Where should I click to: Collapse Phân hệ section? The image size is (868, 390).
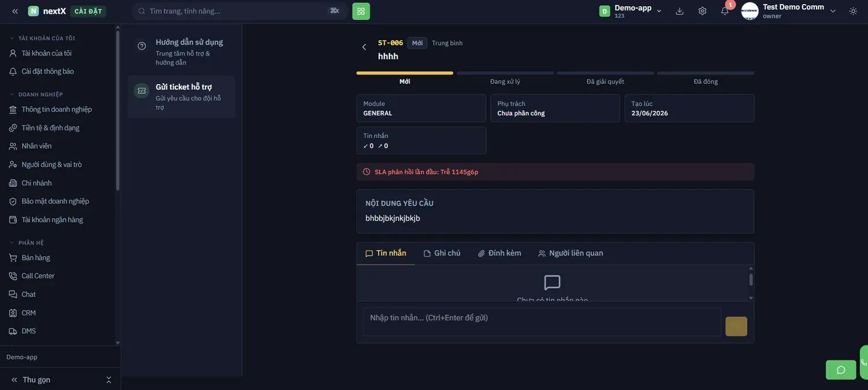click(26, 242)
